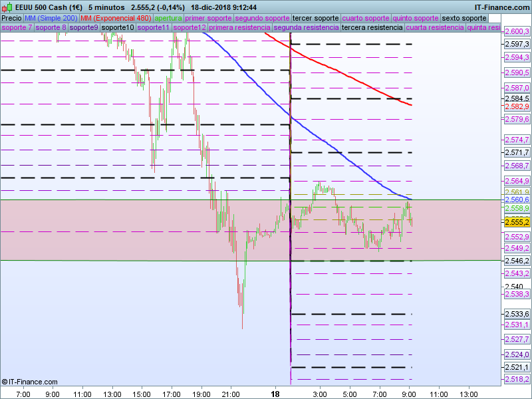Pick the primera resistencia legend entry
The width and height of the screenshot is (532, 399).
click(x=240, y=27)
